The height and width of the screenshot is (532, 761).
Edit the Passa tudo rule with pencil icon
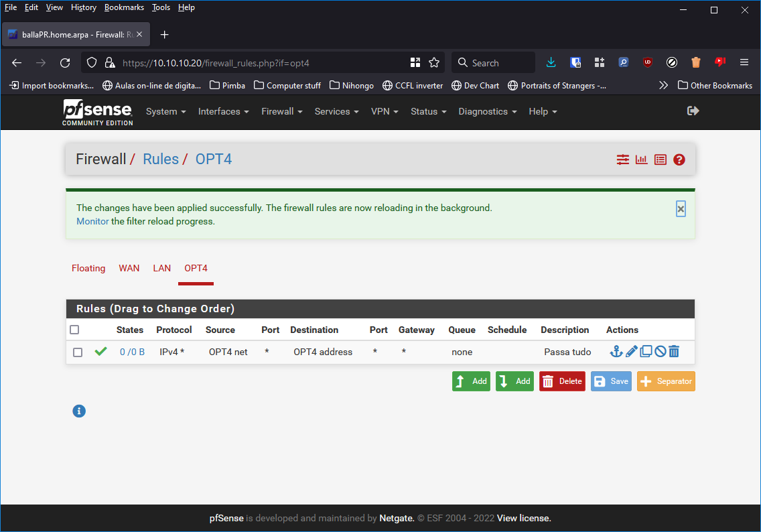pyautogui.click(x=631, y=352)
